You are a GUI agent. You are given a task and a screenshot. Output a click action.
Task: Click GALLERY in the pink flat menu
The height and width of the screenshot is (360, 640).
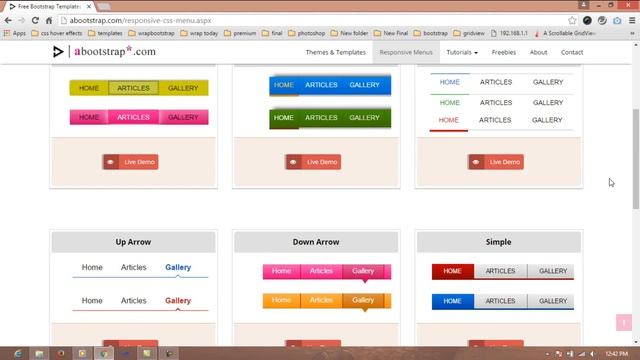pyautogui.click(x=183, y=117)
